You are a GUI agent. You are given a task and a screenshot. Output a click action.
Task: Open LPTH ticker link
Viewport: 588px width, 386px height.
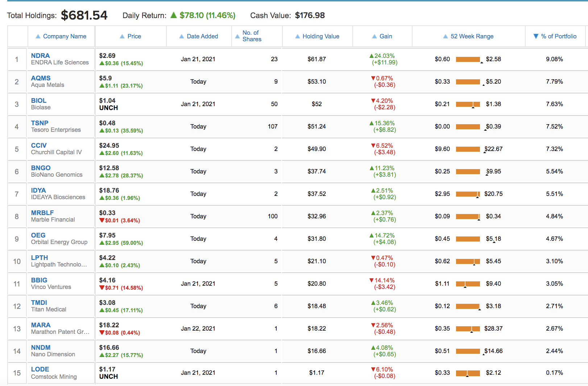[39, 258]
